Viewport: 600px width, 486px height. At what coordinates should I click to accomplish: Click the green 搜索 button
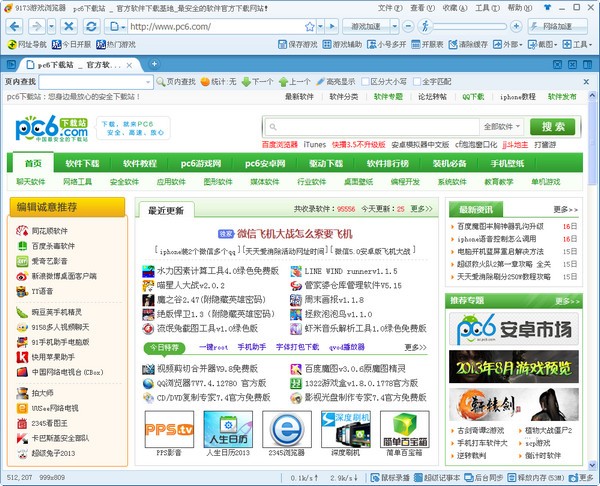point(553,127)
